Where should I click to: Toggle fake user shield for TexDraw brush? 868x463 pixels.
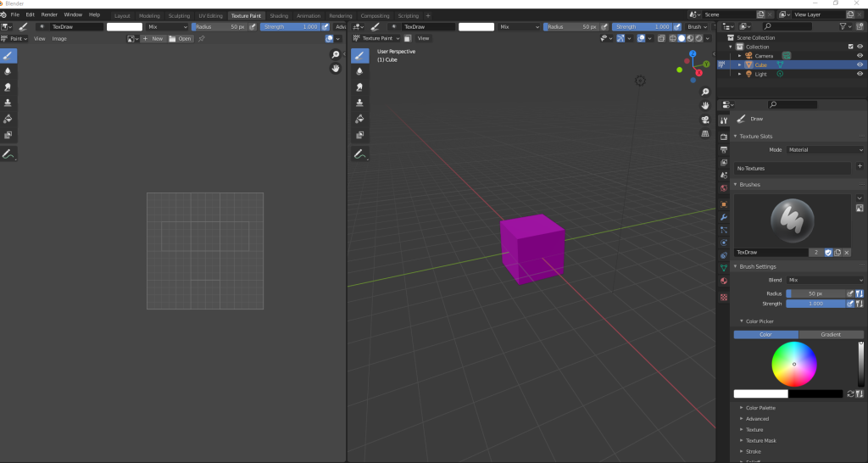pyautogui.click(x=828, y=253)
